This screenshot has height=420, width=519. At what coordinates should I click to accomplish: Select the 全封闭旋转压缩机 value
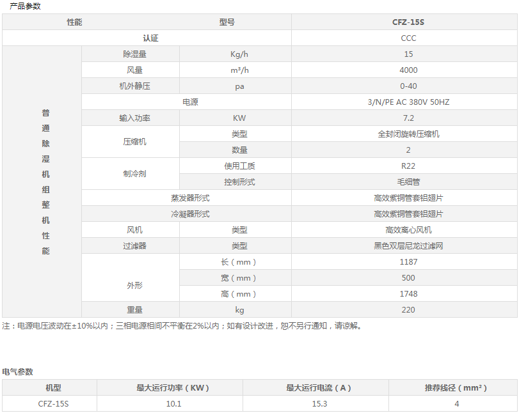pos(408,134)
